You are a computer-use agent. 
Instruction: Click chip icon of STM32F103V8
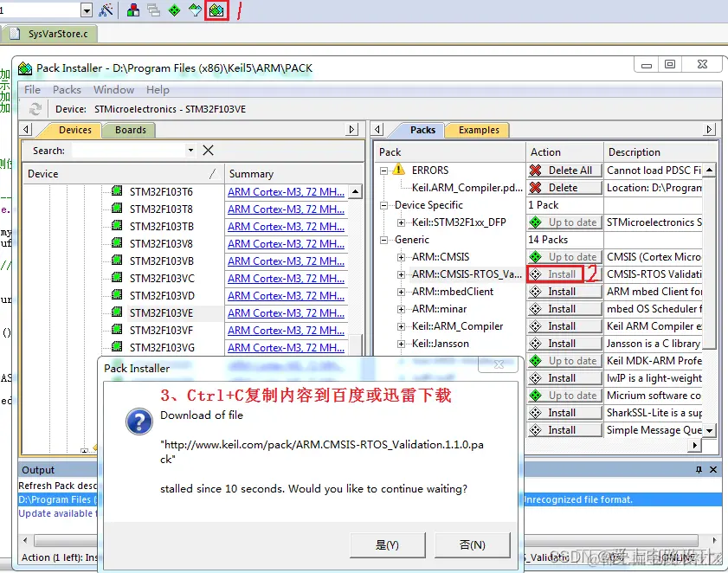click(117, 243)
